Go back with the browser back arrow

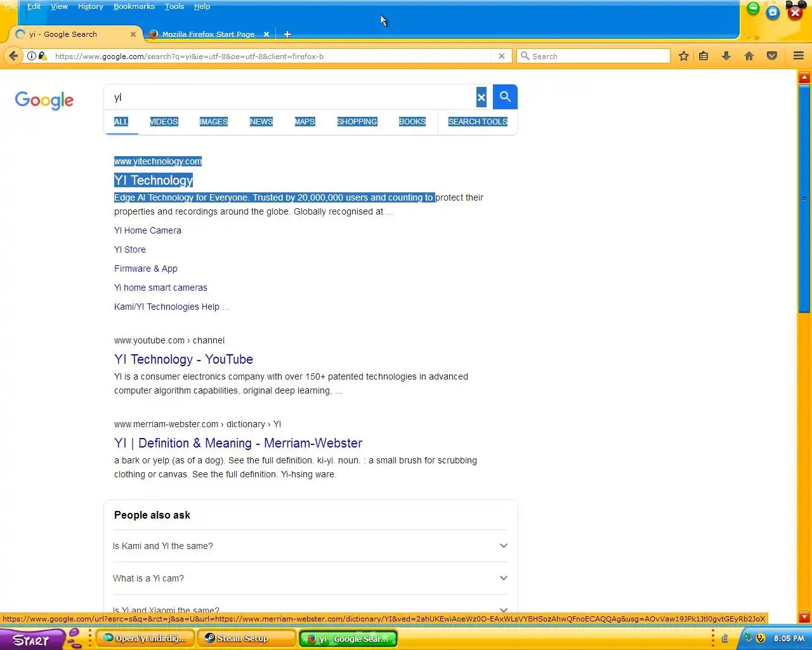coord(13,56)
